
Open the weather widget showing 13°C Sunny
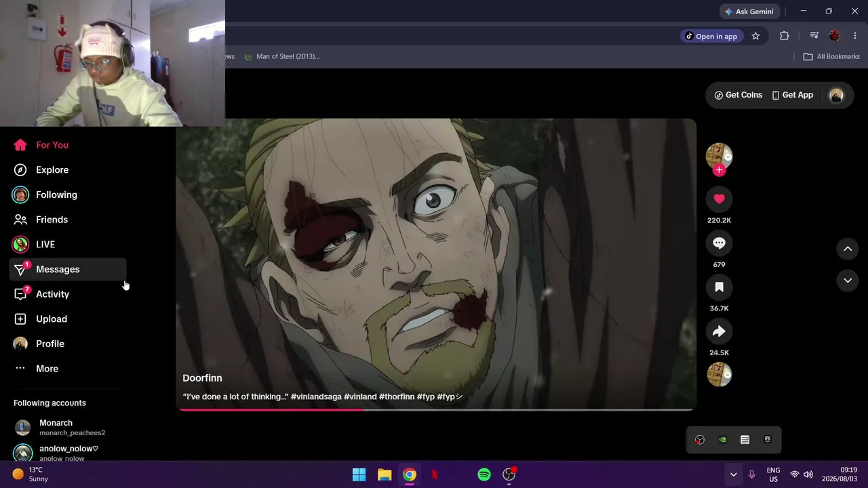(x=31, y=475)
